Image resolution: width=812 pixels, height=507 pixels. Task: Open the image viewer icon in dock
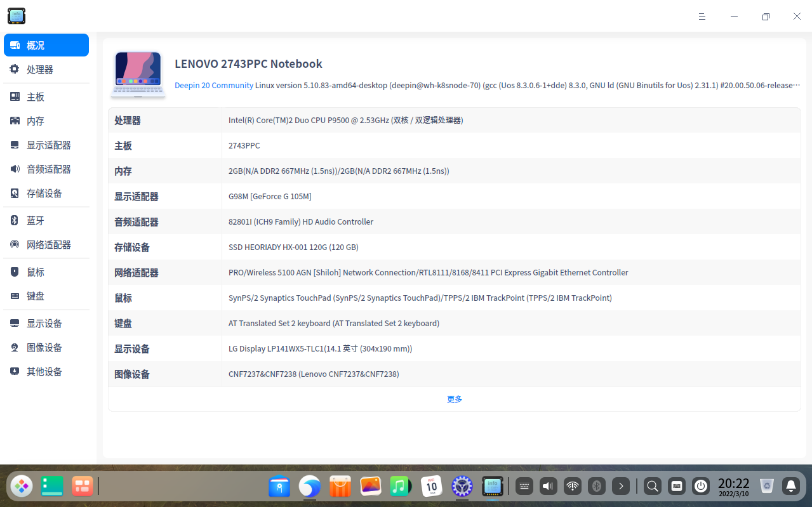pos(371,487)
